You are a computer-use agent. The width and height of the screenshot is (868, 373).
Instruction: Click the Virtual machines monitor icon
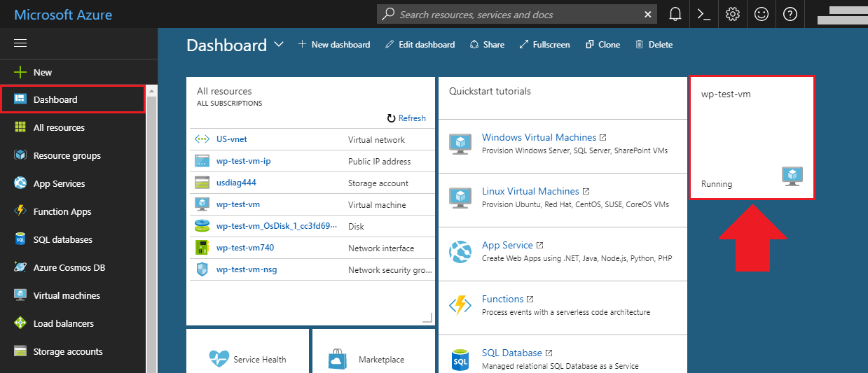point(20,295)
